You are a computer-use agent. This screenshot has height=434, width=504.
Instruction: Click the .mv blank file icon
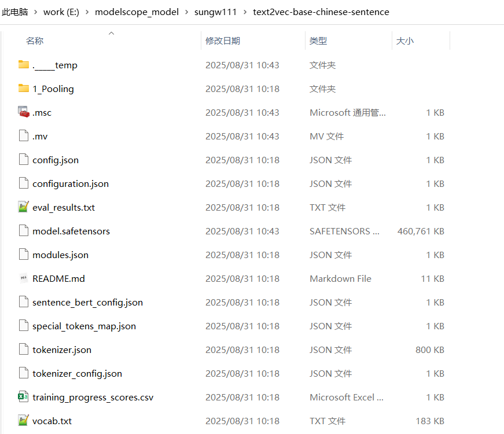(24, 135)
